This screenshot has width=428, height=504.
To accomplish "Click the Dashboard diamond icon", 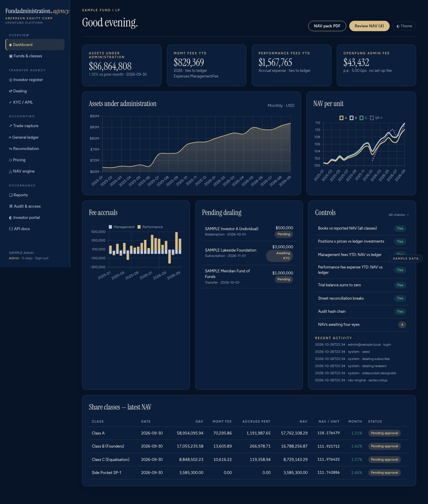I will pos(10,45).
